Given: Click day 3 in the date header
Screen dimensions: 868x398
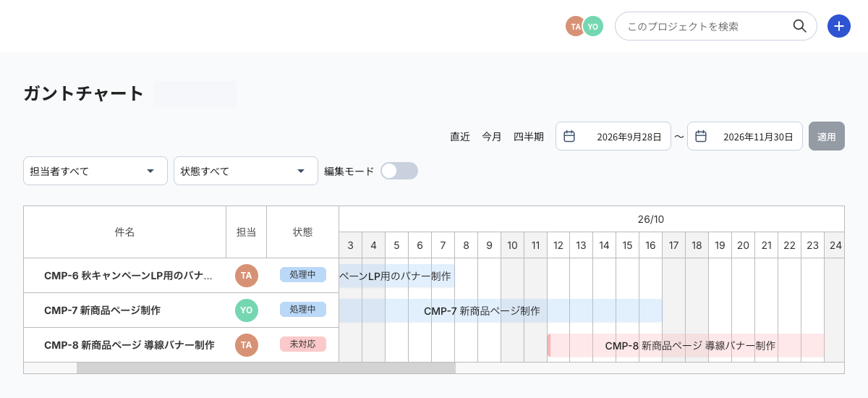Looking at the screenshot, I should (351, 245).
